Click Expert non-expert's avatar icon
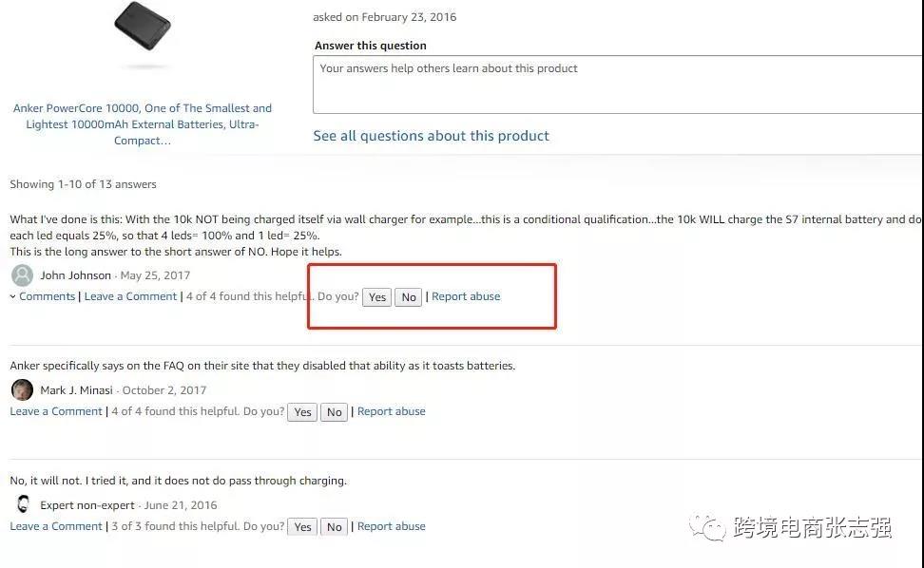Screen dimensions: 924x568 [23, 504]
